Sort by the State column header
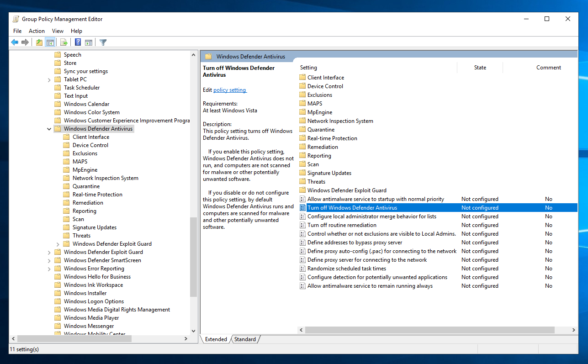The image size is (588, 364). coord(480,68)
